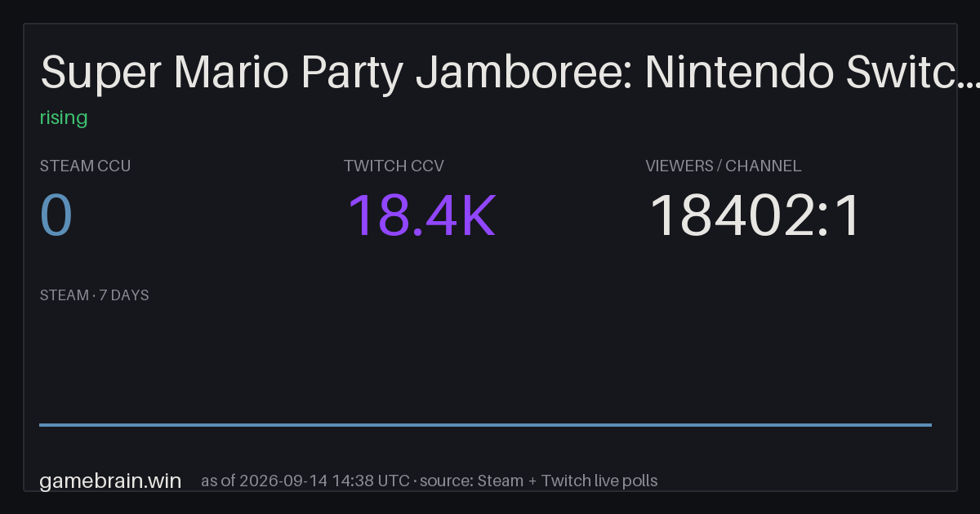
Task: Click the left end of the sparkline
Action: (x=41, y=424)
